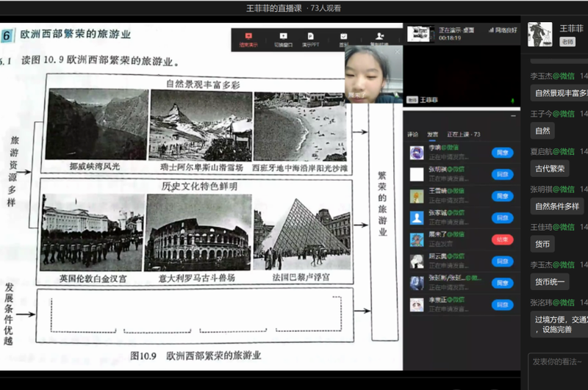Click student webcam video of 展未了
The height and width of the screenshot is (390, 588).
373,75
